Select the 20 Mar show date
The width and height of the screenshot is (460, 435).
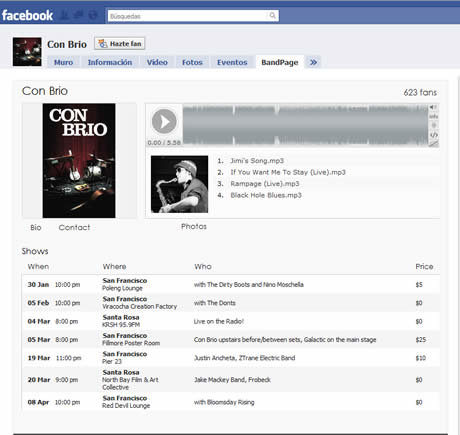tap(39, 380)
